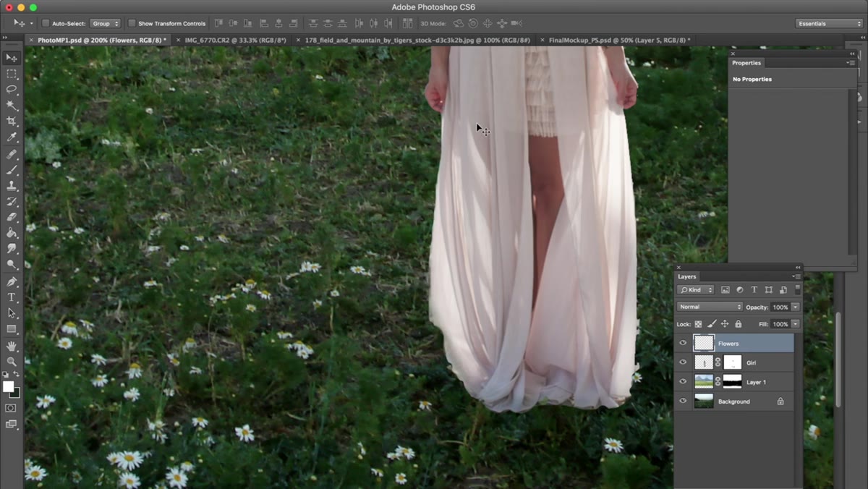The height and width of the screenshot is (489, 868).
Task: Click the Girl layer mask thumbnail
Action: click(x=733, y=362)
